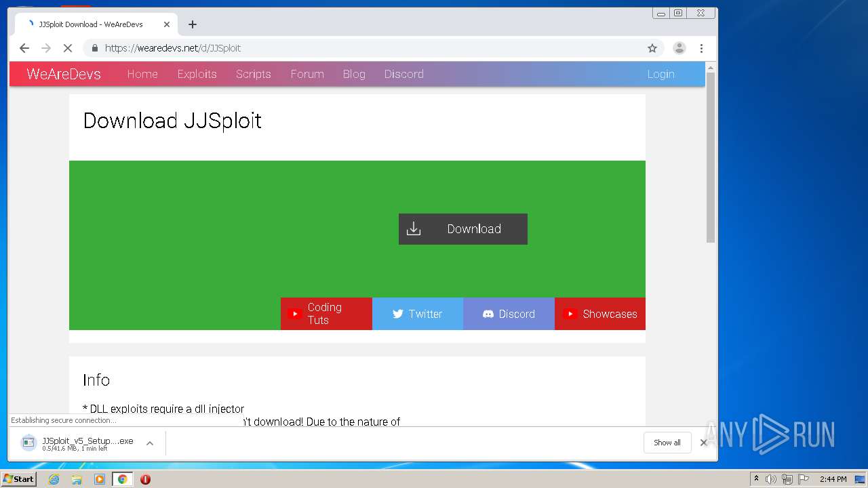Open a new tab with the plus button
The image size is (868, 488).
coord(193,24)
